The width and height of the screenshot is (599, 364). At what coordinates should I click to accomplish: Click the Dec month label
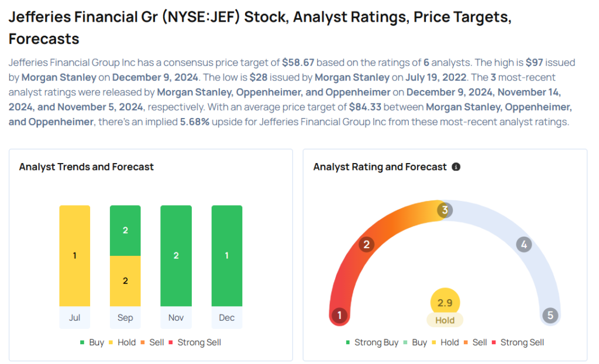(226, 318)
